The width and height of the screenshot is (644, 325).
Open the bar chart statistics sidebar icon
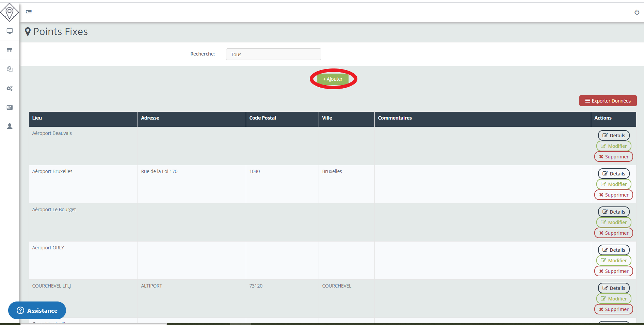coord(10,107)
